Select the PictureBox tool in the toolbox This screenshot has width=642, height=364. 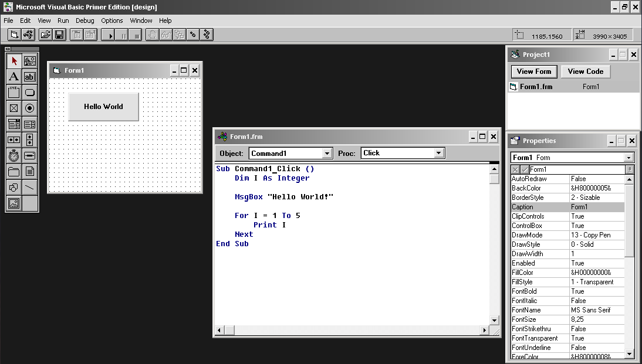click(x=30, y=61)
